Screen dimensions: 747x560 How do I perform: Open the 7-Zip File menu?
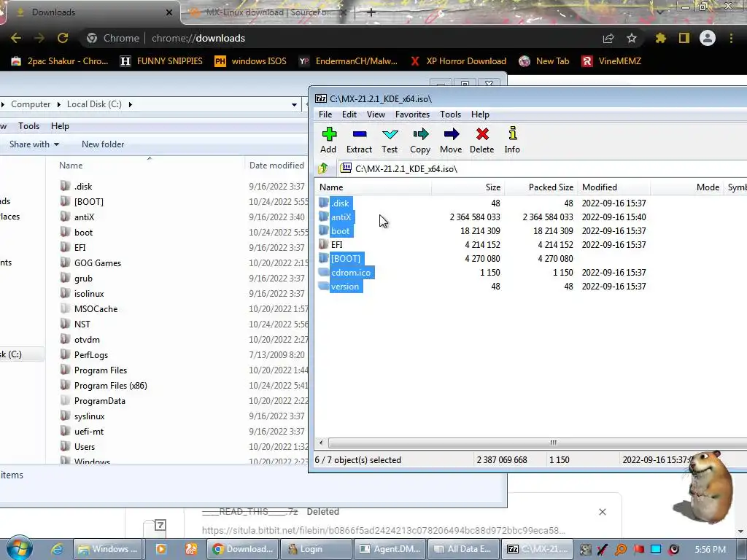pos(325,114)
